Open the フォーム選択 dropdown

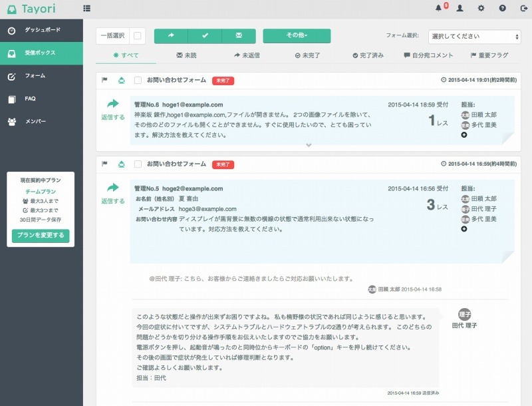(474, 36)
